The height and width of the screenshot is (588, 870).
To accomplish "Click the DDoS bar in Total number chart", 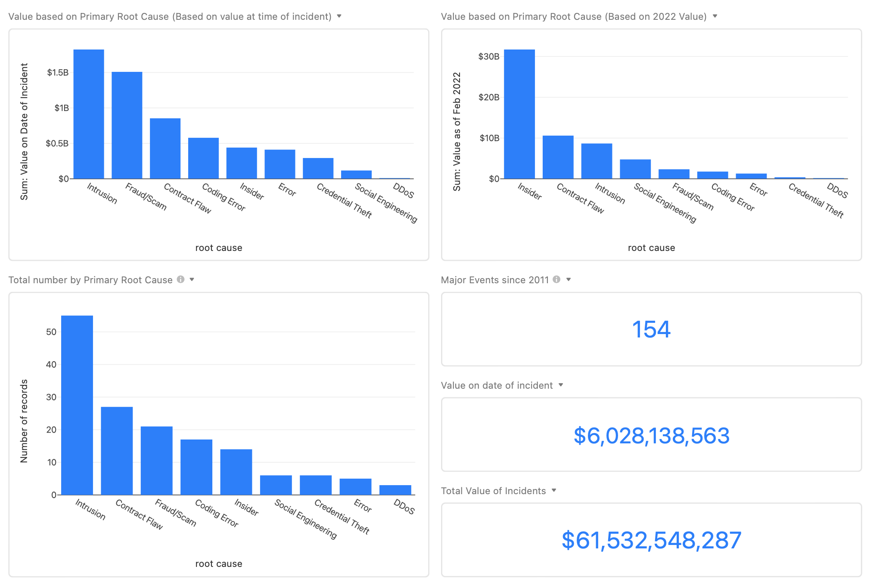I will [395, 489].
